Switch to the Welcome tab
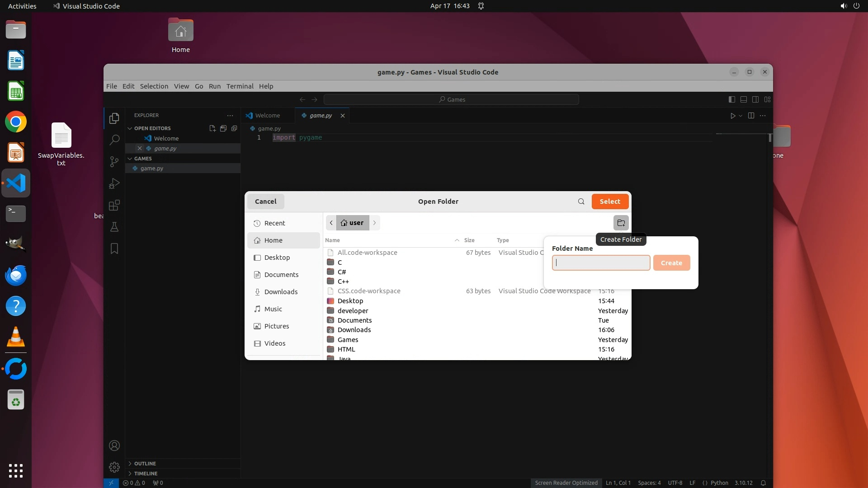 tap(267, 116)
